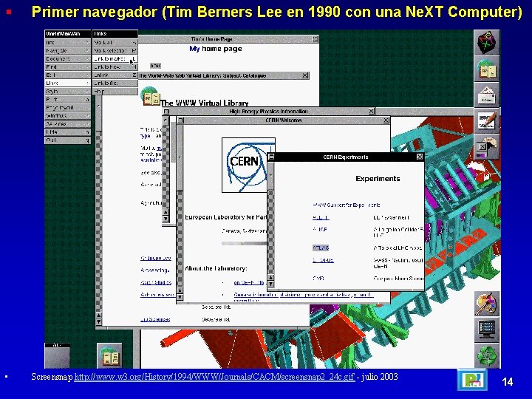532x399 pixels.
Task: Open the Mail envelope icon in the dock
Action: click(x=486, y=95)
